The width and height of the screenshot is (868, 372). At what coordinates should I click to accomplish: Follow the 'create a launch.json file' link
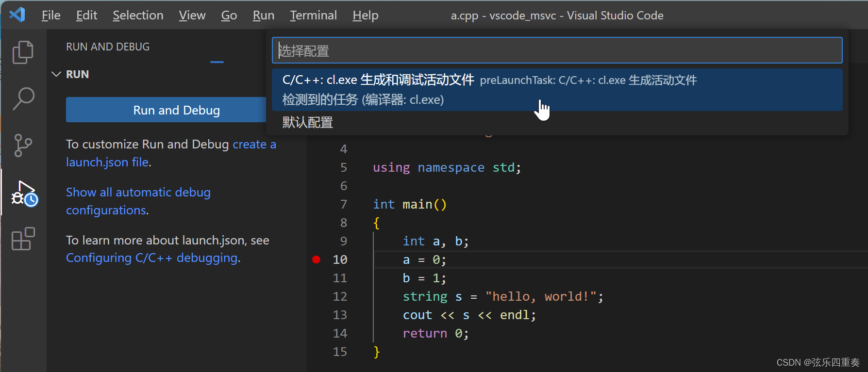[x=171, y=153]
